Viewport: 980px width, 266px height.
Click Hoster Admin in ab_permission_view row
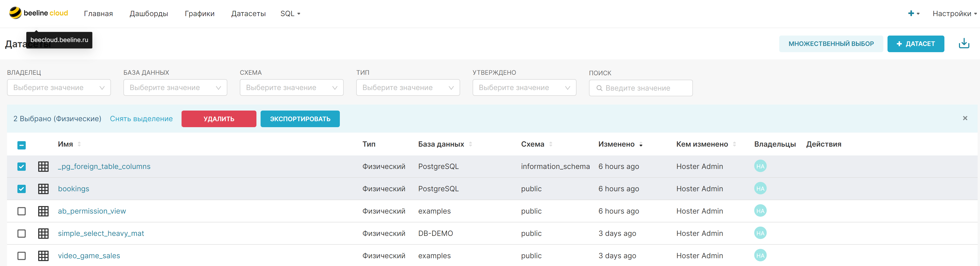pos(700,211)
